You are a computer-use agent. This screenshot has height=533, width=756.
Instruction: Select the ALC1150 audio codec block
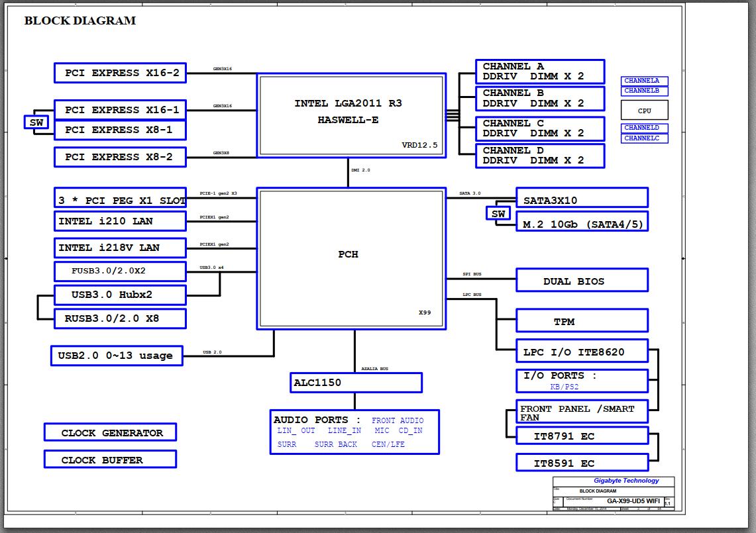[x=356, y=383]
